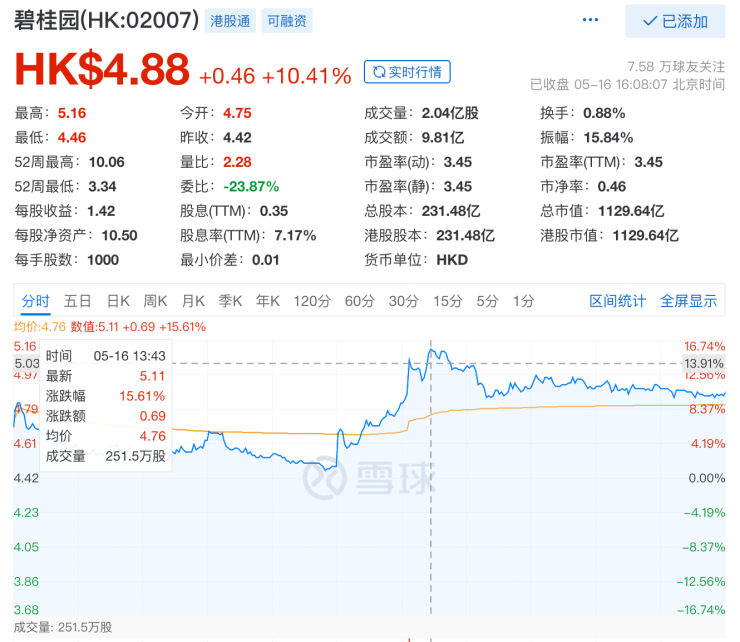Image resolution: width=740 pixels, height=642 pixels.
Task: Click the 量比 value 2.28
Action: (237, 162)
